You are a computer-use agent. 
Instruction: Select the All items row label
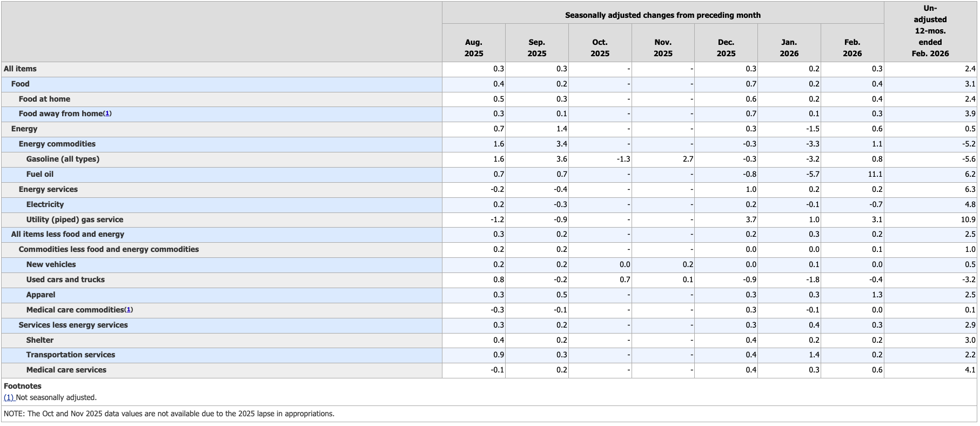click(20, 69)
